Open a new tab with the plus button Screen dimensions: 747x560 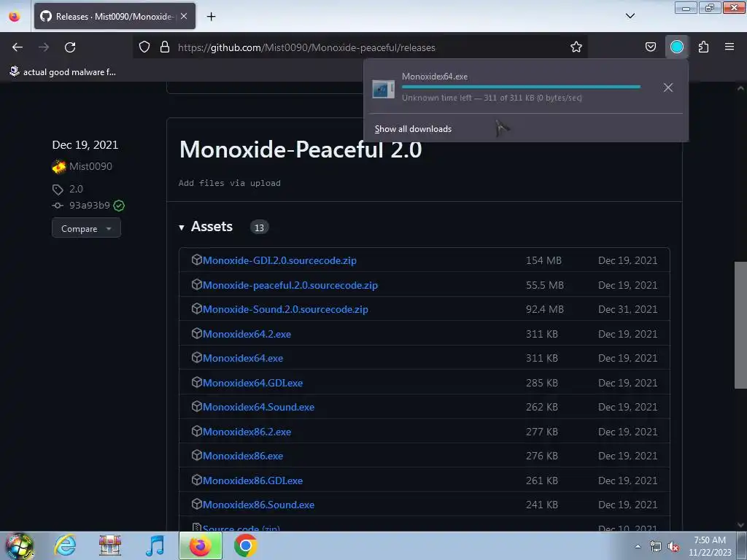pos(211,17)
